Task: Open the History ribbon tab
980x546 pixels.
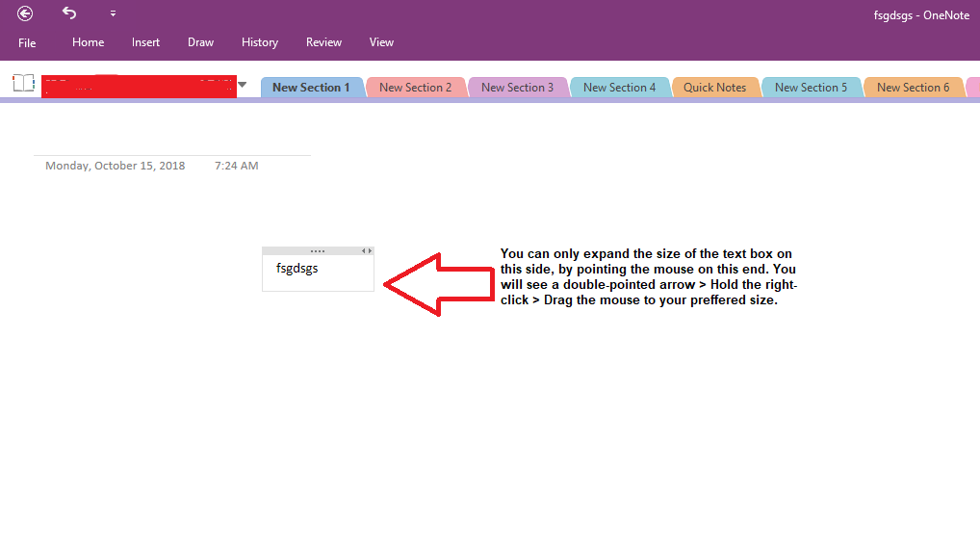Action: pos(260,42)
